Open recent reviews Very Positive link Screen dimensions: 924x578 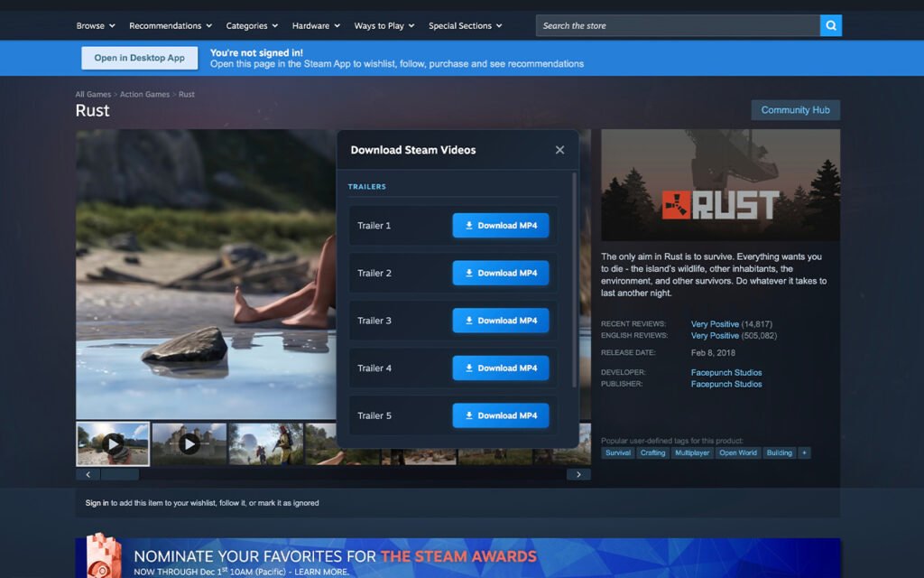pyautogui.click(x=715, y=324)
